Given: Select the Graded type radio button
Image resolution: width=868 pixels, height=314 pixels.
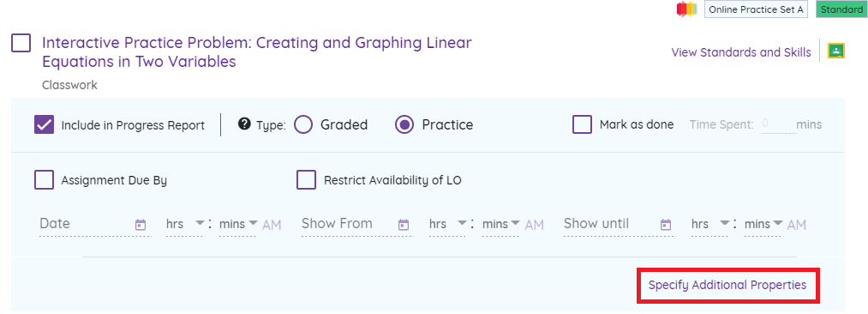Looking at the screenshot, I should click(303, 124).
